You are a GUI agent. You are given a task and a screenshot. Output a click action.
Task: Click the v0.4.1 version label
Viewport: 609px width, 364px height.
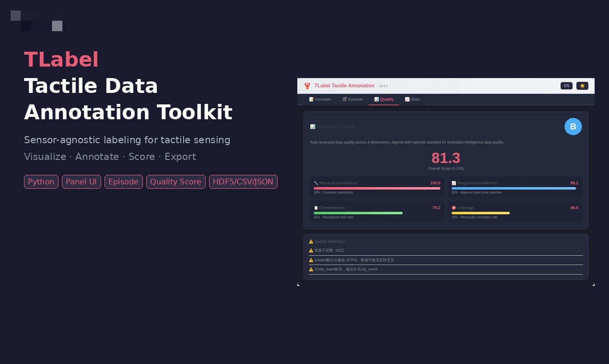point(384,86)
